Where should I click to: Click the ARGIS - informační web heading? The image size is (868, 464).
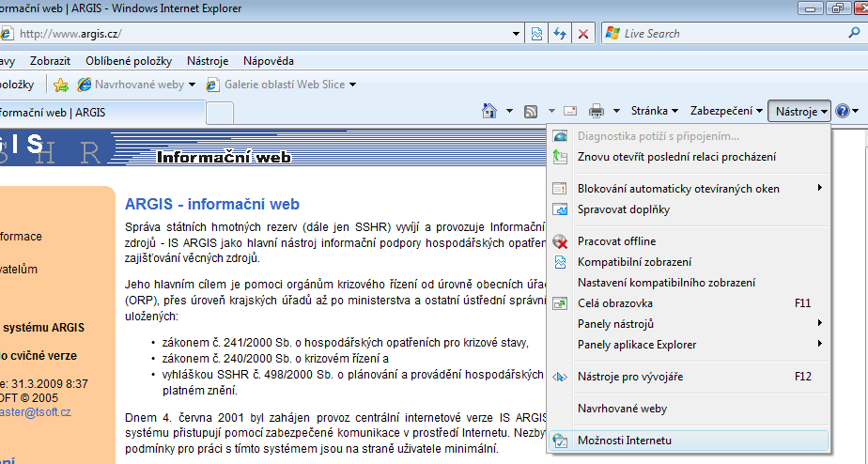click(212, 205)
